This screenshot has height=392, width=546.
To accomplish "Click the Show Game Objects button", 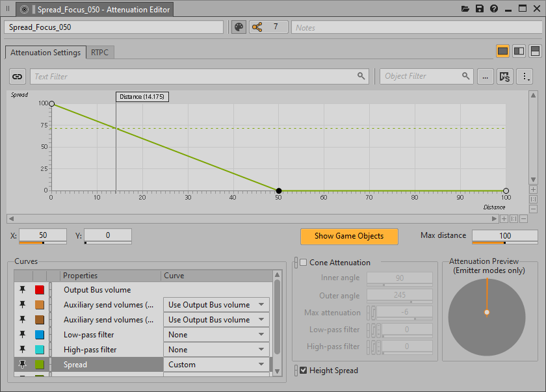I will click(349, 236).
